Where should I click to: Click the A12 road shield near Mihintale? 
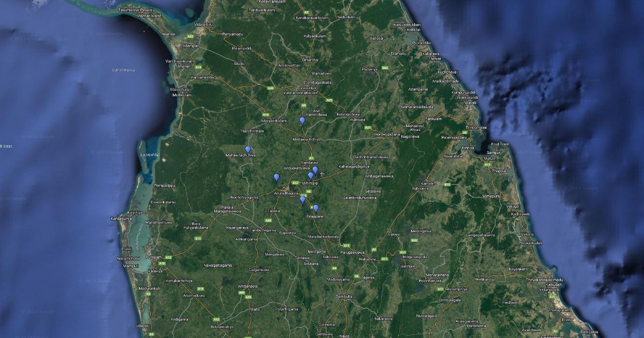coord(295,182)
